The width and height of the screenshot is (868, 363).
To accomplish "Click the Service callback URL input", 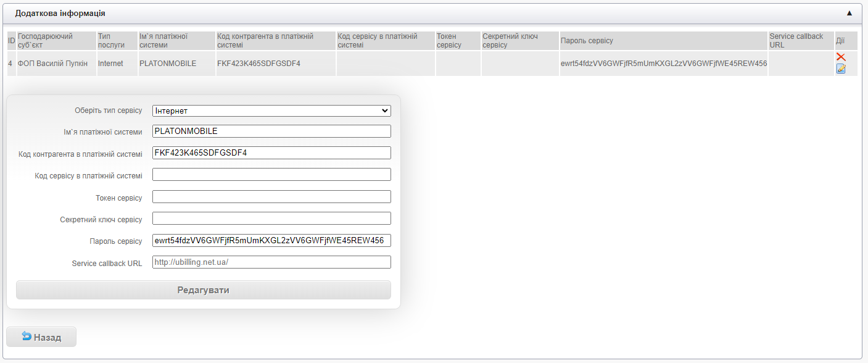I will coord(271,262).
